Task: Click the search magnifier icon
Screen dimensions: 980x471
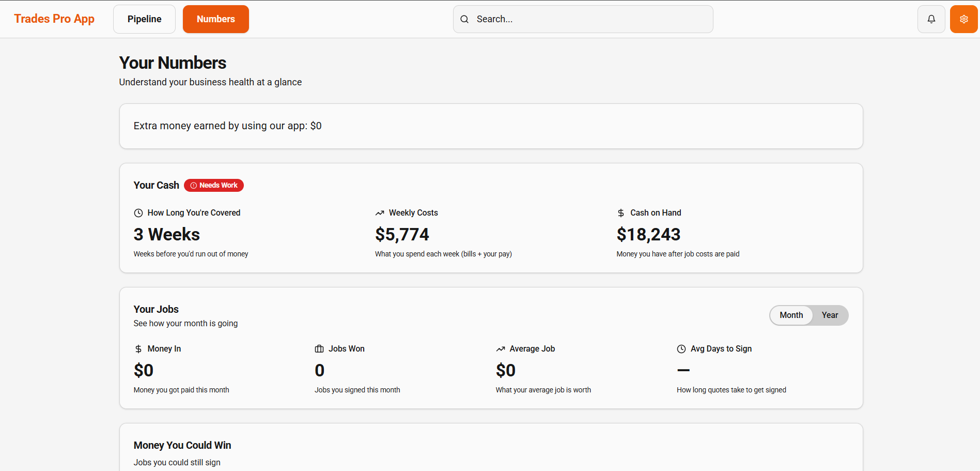Action: tap(464, 19)
